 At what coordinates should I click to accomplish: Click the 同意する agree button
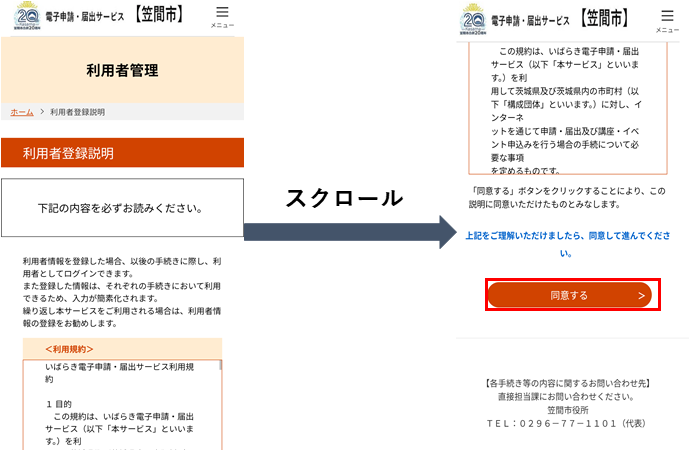click(x=569, y=295)
